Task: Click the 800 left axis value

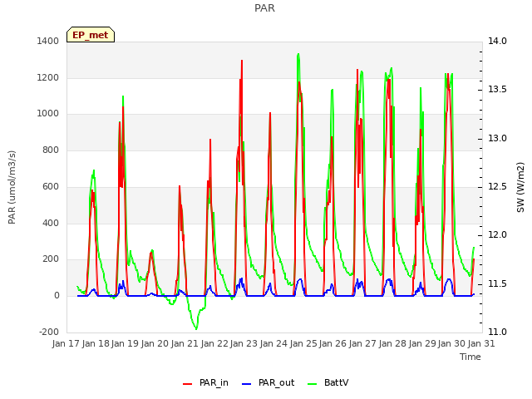Action: [51, 150]
